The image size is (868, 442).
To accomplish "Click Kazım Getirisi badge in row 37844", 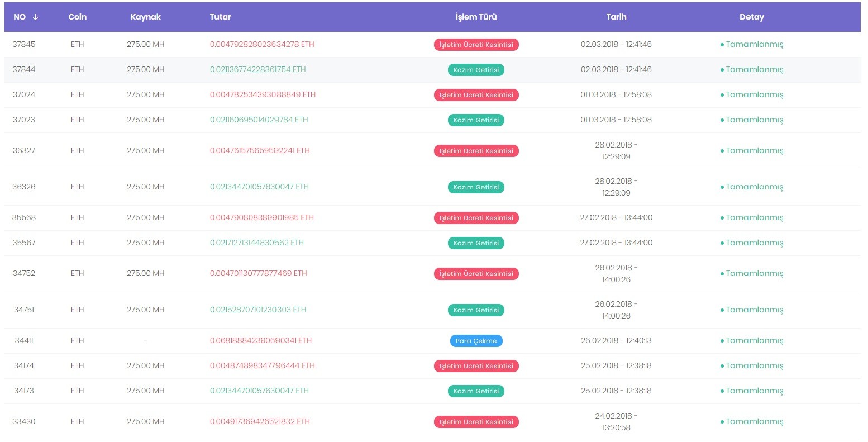I will pos(476,70).
